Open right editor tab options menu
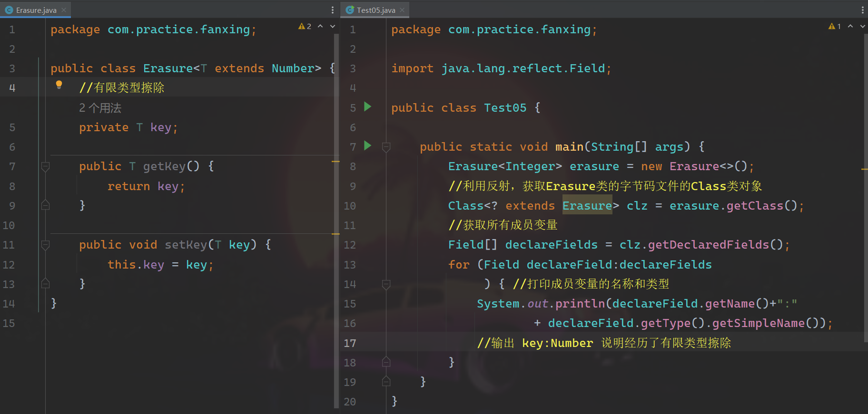The image size is (868, 414). click(x=862, y=10)
